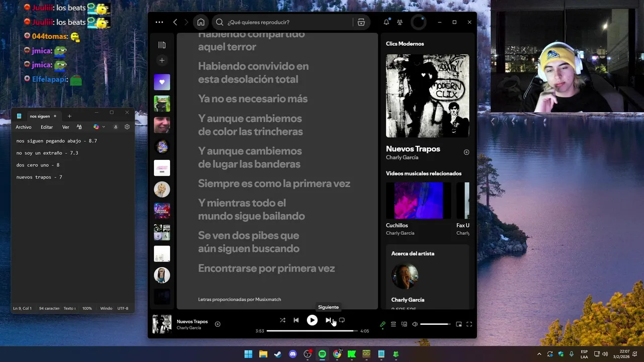Open Spotify Browse icon in search bar
This screenshot has width=644, height=362.
361,22
